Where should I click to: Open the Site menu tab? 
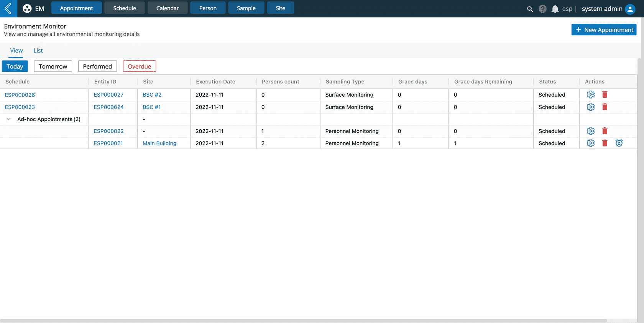click(x=281, y=8)
